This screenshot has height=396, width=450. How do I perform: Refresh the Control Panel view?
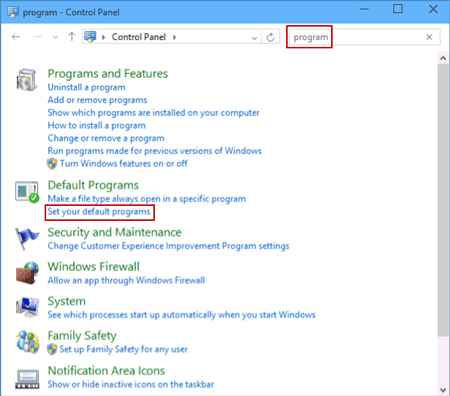click(x=270, y=37)
